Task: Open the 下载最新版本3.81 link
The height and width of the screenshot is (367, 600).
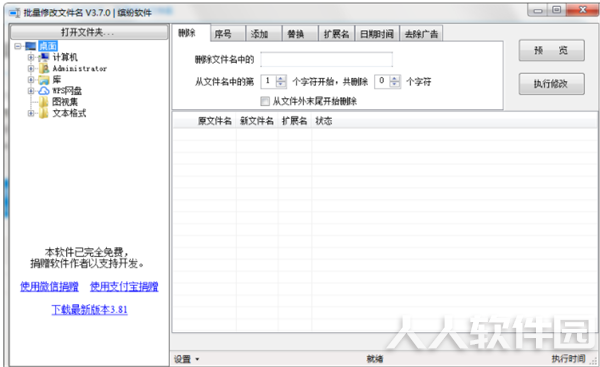Action: (89, 310)
